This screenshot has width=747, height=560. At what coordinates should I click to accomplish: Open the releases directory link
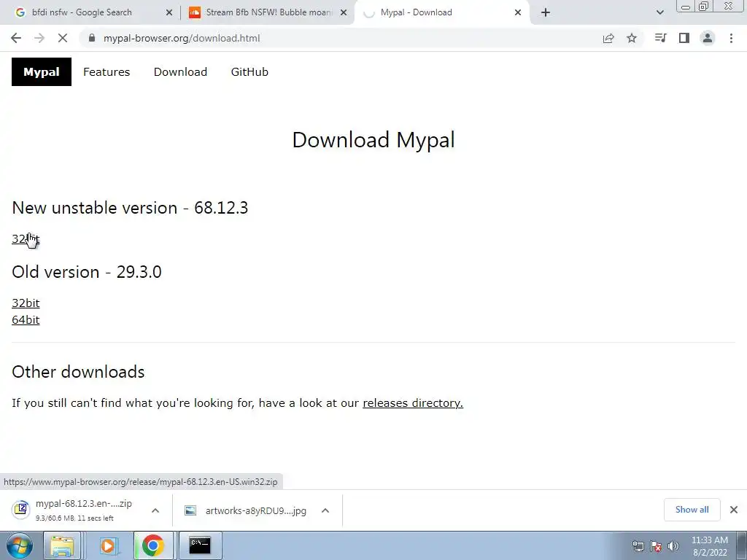[x=413, y=402]
